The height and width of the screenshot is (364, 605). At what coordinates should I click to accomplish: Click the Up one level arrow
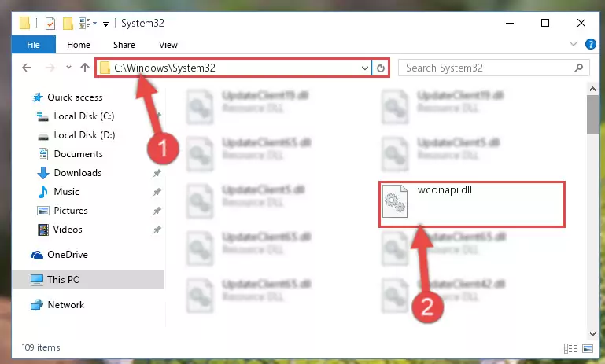point(85,68)
